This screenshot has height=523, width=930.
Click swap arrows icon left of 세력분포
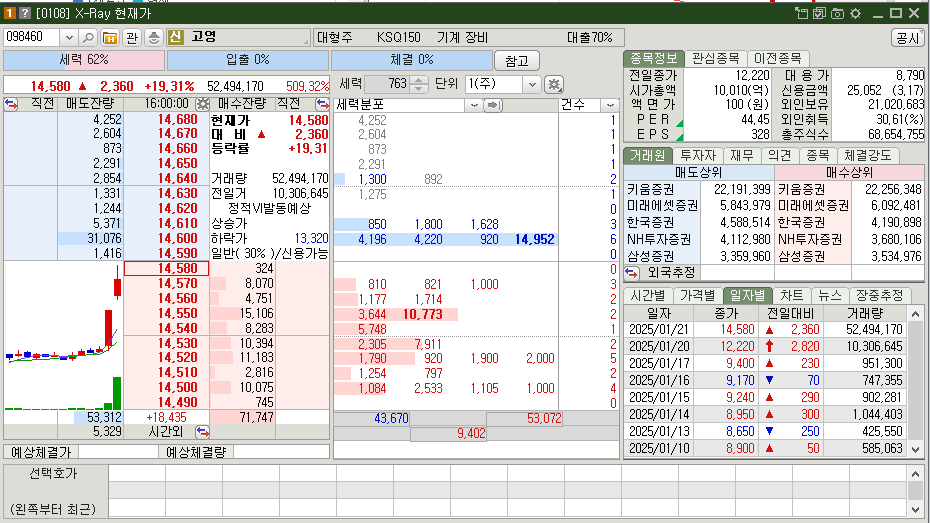pyautogui.click(x=322, y=104)
